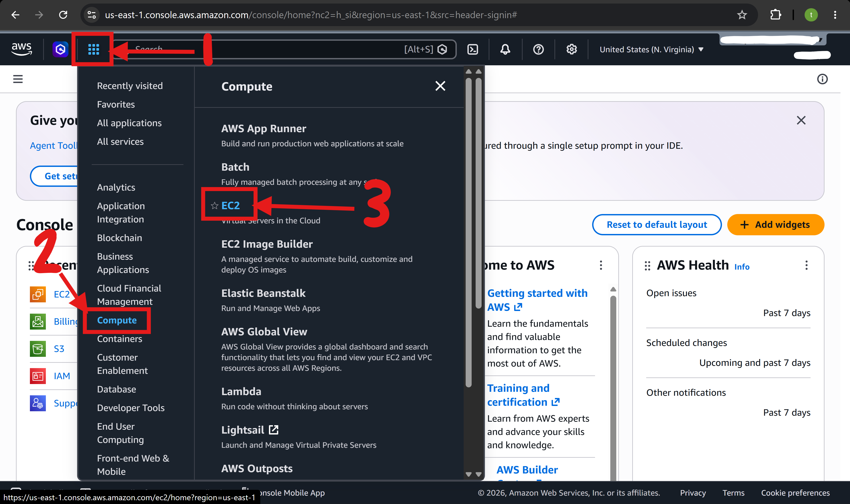Open the Batch service

pos(235,167)
